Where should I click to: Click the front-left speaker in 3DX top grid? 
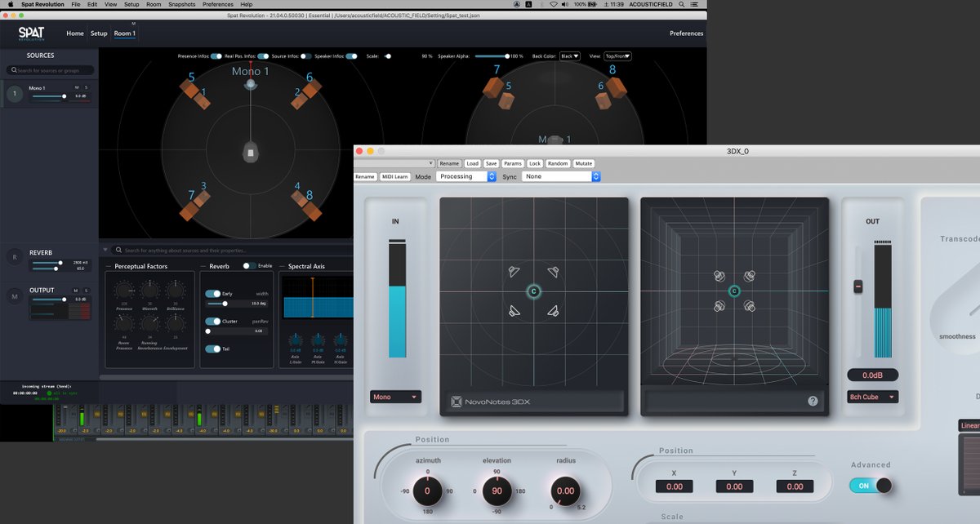click(513, 272)
